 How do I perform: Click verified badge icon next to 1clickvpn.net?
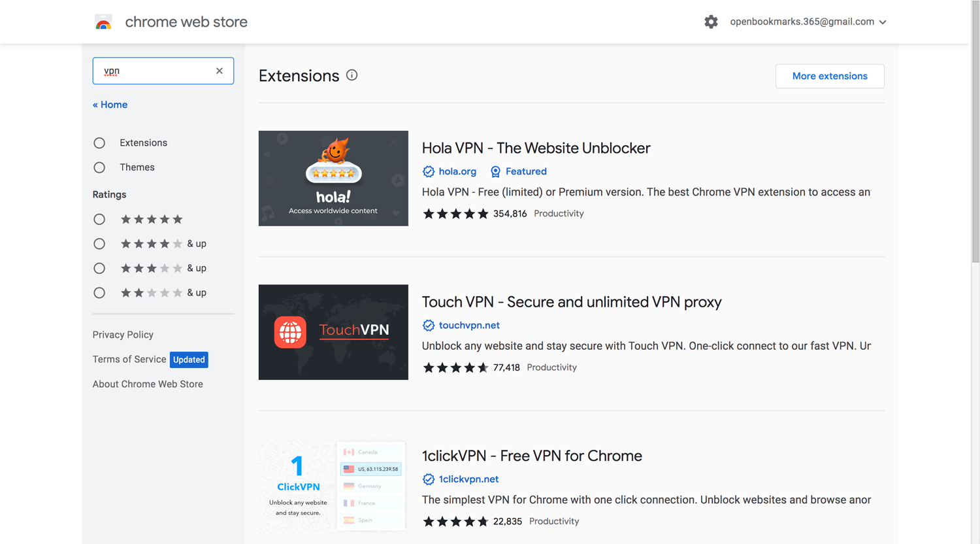point(429,479)
